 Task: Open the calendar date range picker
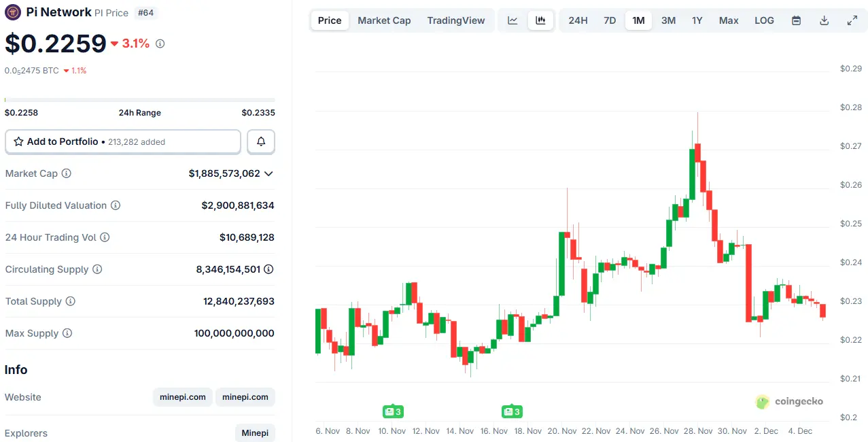795,20
